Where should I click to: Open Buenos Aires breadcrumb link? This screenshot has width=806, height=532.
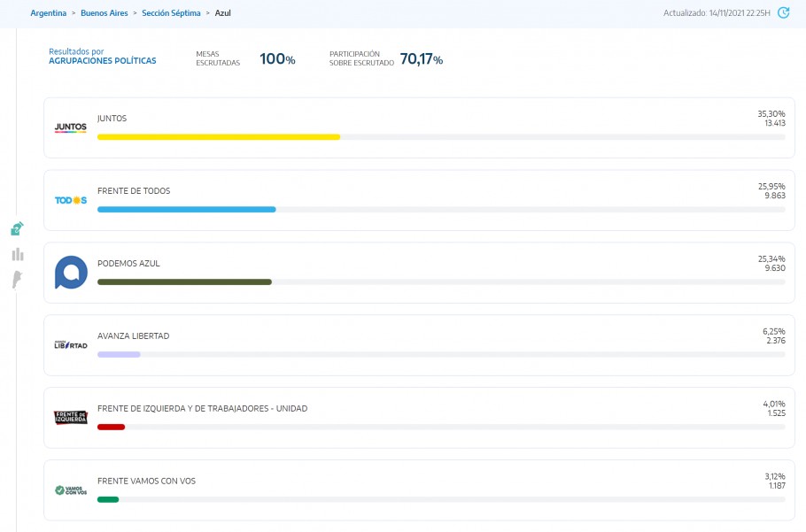[105, 13]
